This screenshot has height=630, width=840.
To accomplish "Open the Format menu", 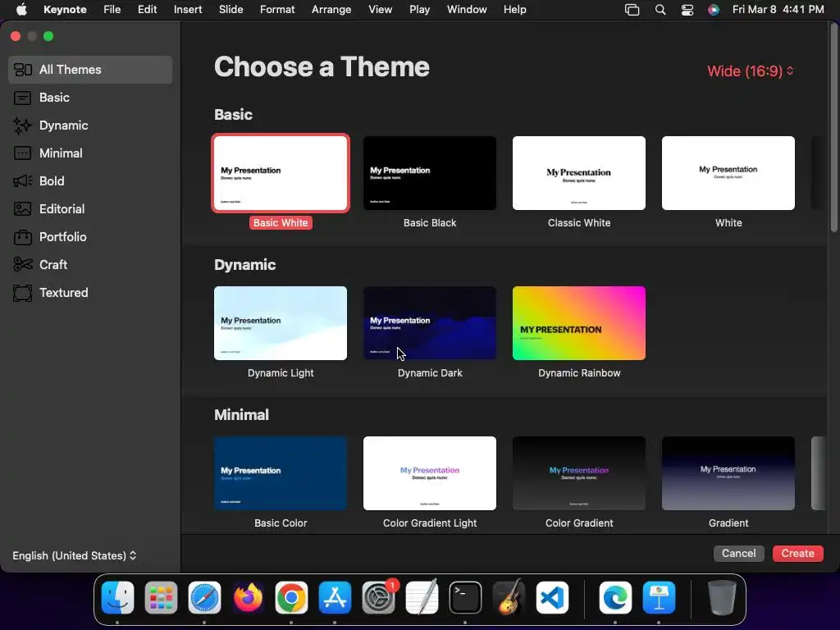I will [277, 10].
